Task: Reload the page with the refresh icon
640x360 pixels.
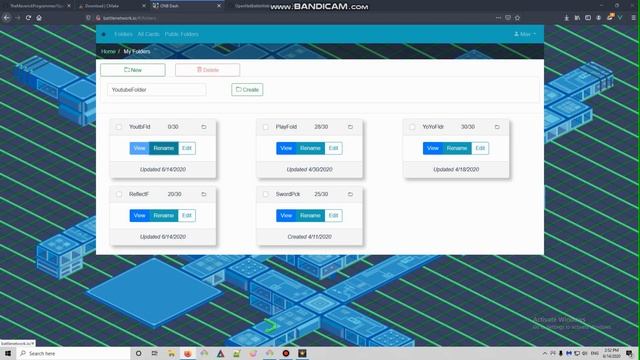Action: [28, 18]
